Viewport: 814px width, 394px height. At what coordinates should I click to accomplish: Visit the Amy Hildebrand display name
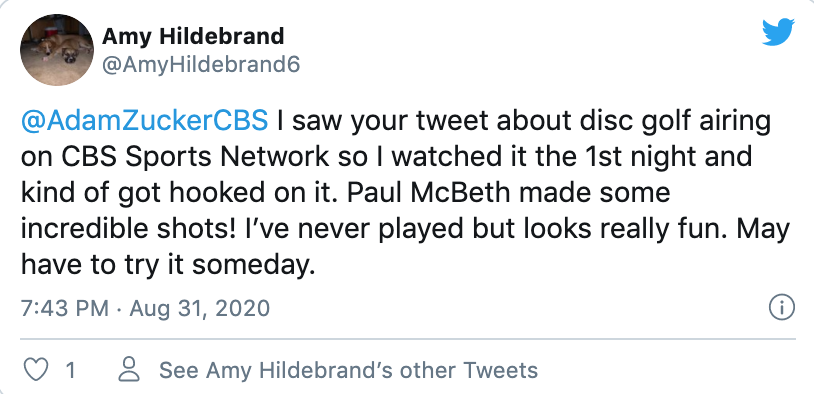193,36
